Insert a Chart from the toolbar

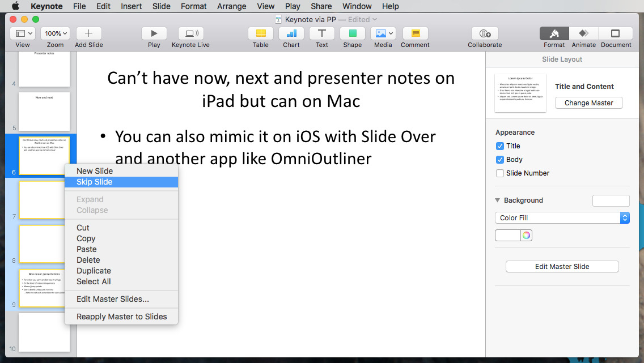click(291, 33)
